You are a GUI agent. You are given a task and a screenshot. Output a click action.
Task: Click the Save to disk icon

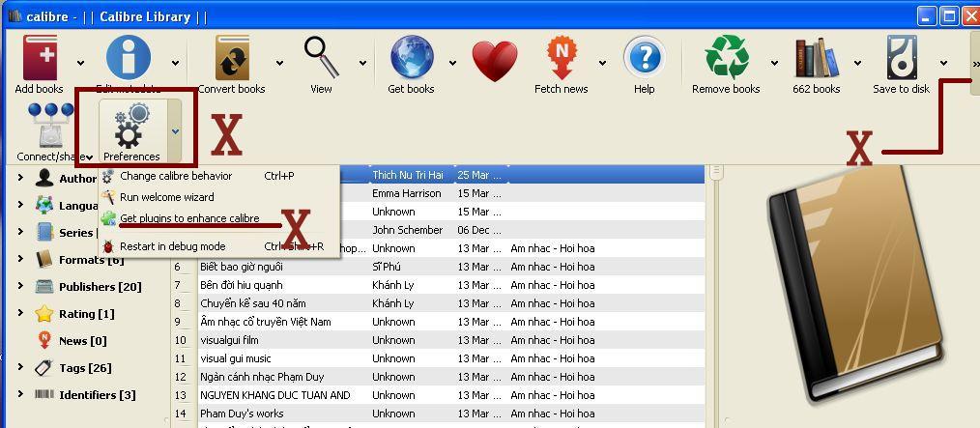tap(902, 57)
